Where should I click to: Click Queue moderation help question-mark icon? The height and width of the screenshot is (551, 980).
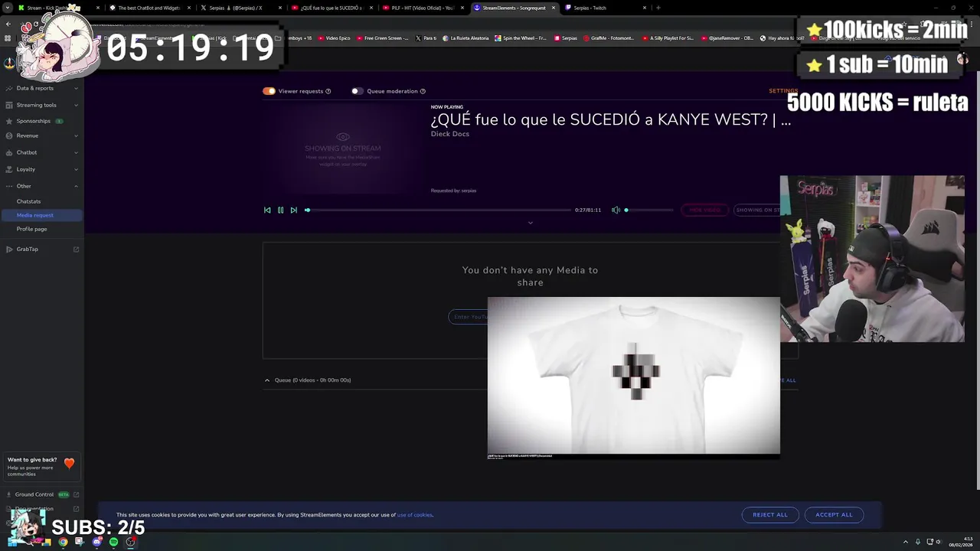click(x=423, y=91)
